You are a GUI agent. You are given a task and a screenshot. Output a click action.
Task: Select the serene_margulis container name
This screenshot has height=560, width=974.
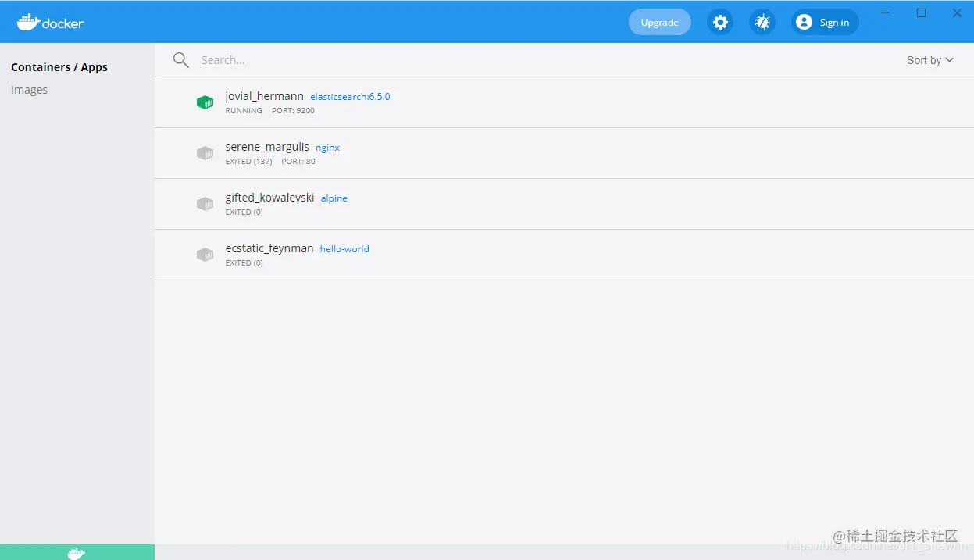(x=267, y=147)
